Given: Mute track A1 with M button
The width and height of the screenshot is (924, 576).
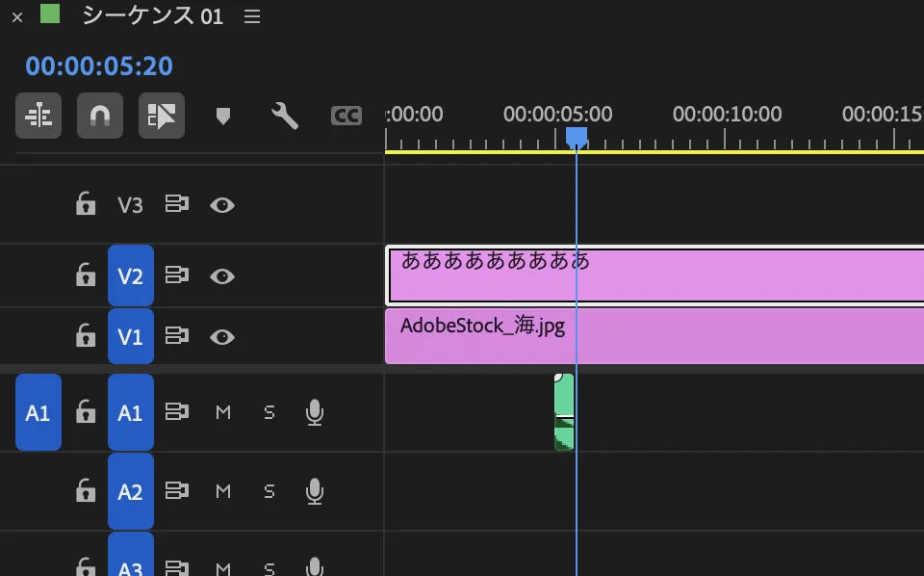Looking at the screenshot, I should (223, 413).
